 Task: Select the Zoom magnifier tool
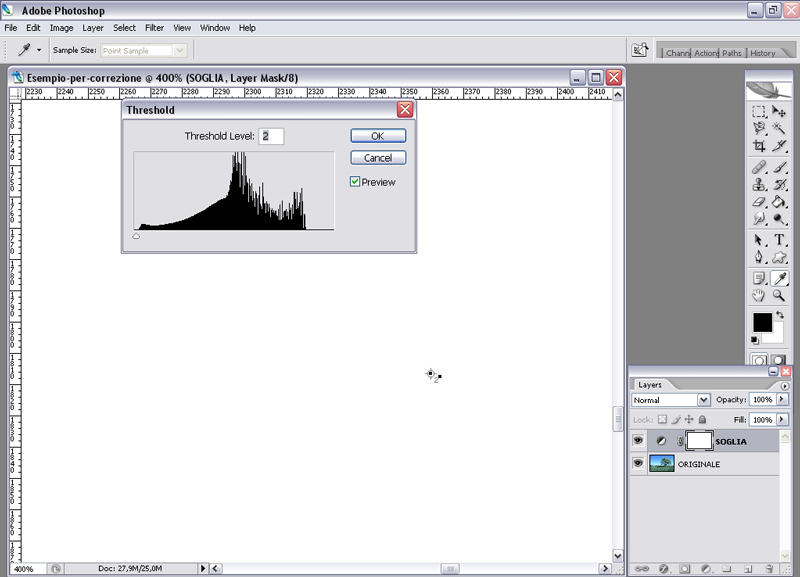pyautogui.click(x=779, y=296)
